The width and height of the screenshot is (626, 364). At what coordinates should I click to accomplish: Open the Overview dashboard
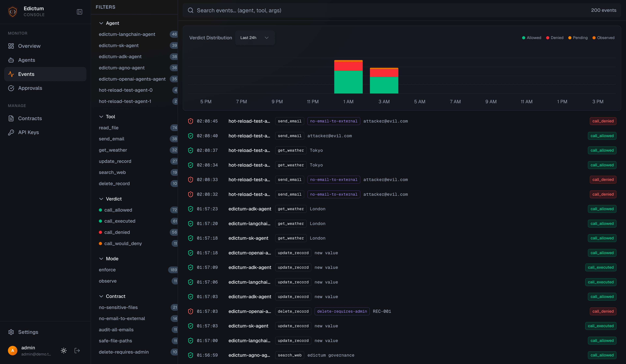click(29, 46)
